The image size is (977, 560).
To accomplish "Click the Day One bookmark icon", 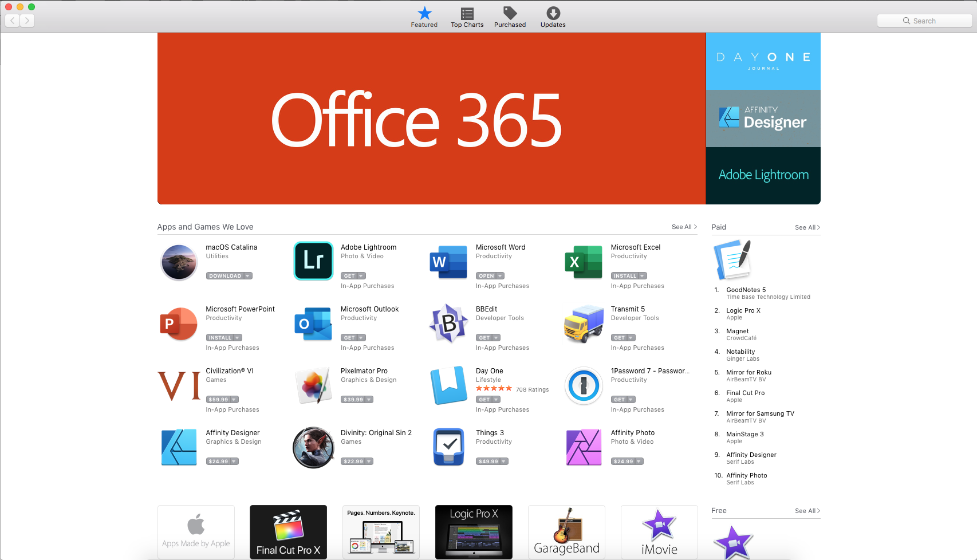I will click(448, 385).
